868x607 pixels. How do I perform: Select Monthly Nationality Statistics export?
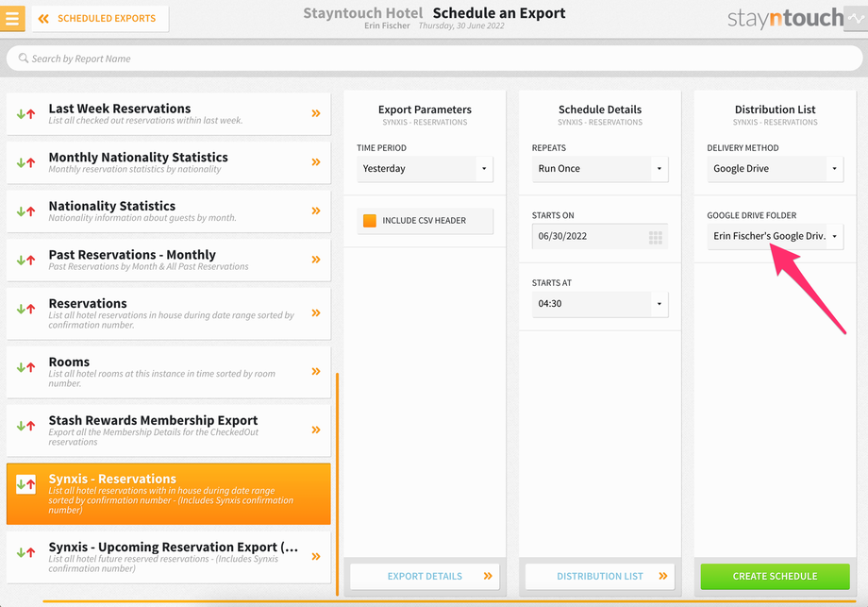[168, 162]
